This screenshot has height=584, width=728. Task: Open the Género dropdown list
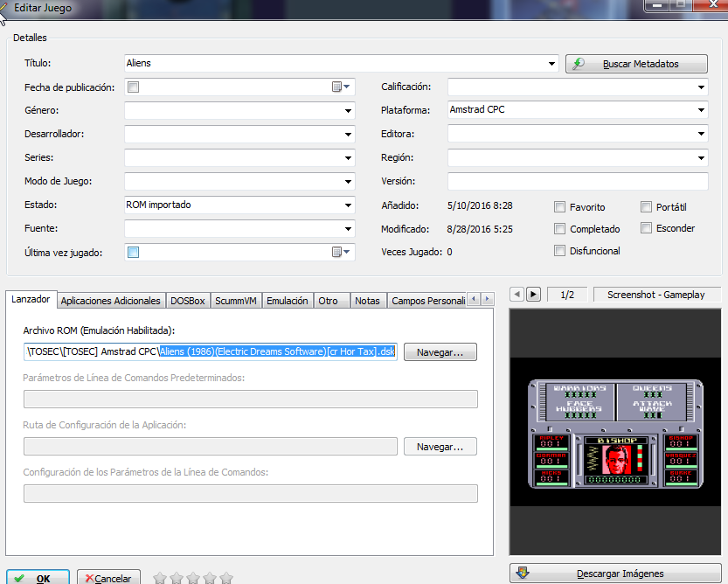[x=348, y=111]
